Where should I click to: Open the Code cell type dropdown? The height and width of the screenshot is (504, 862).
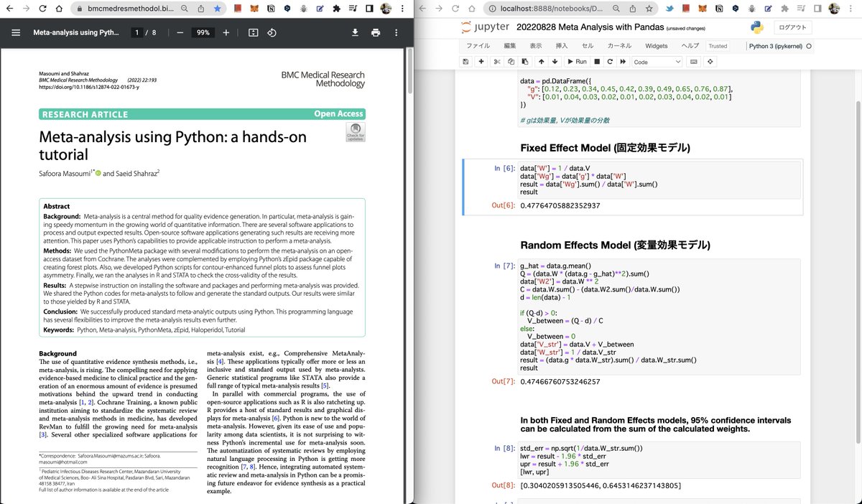657,62
